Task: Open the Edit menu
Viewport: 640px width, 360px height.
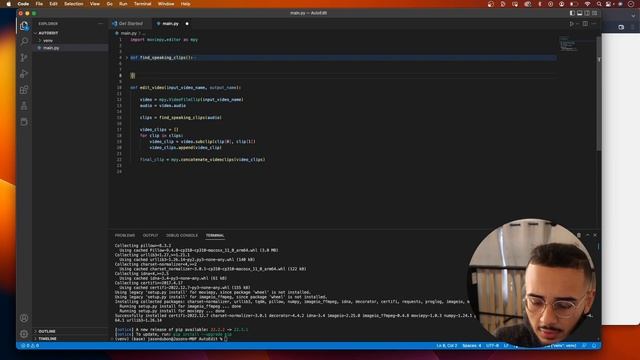Action: [53, 4]
